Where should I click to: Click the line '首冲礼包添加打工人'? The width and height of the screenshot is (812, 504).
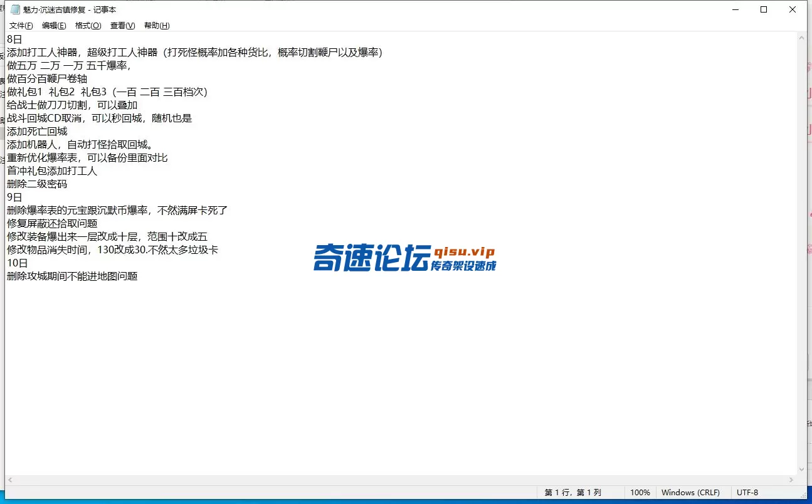52,171
